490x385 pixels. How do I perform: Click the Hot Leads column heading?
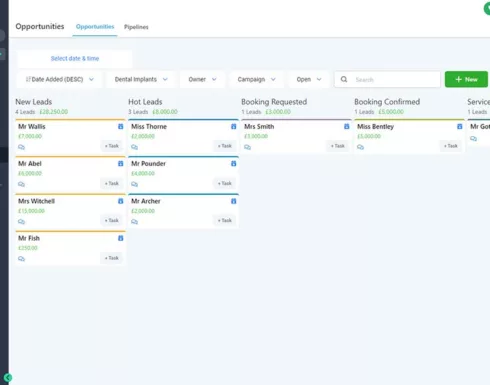pos(145,102)
